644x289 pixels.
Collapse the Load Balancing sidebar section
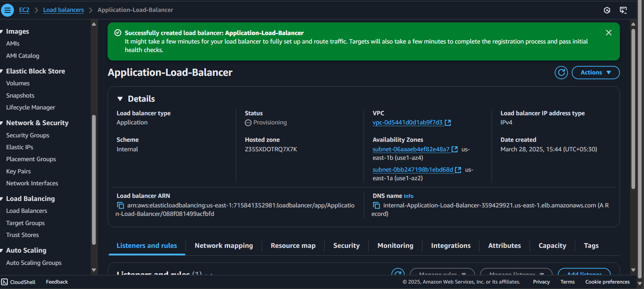[2, 199]
